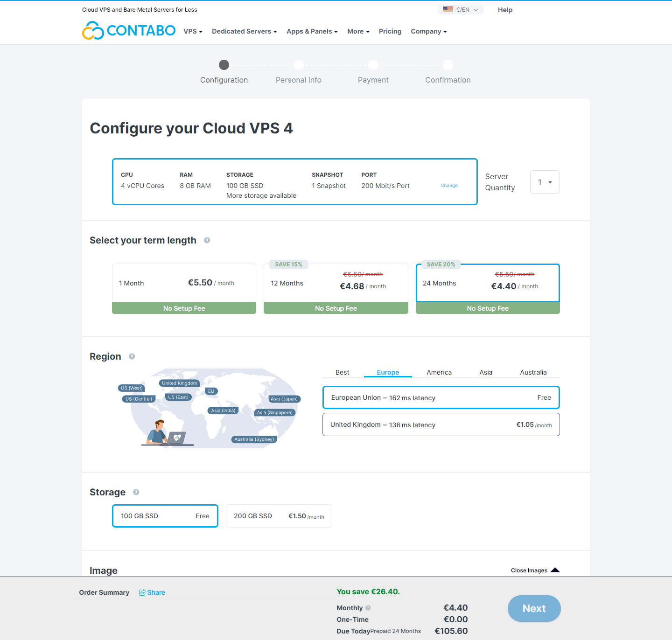Click the '200 Mbit/s Port' value
672x640 pixels.
pyautogui.click(x=385, y=186)
